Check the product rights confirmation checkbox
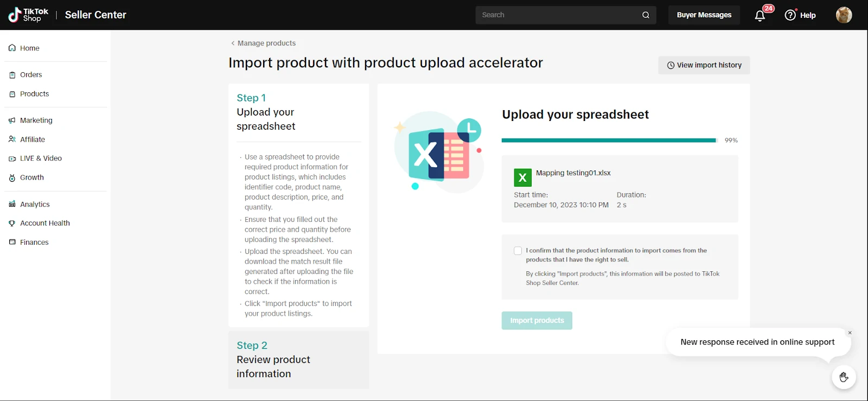Viewport: 868px width, 401px height. [x=518, y=251]
